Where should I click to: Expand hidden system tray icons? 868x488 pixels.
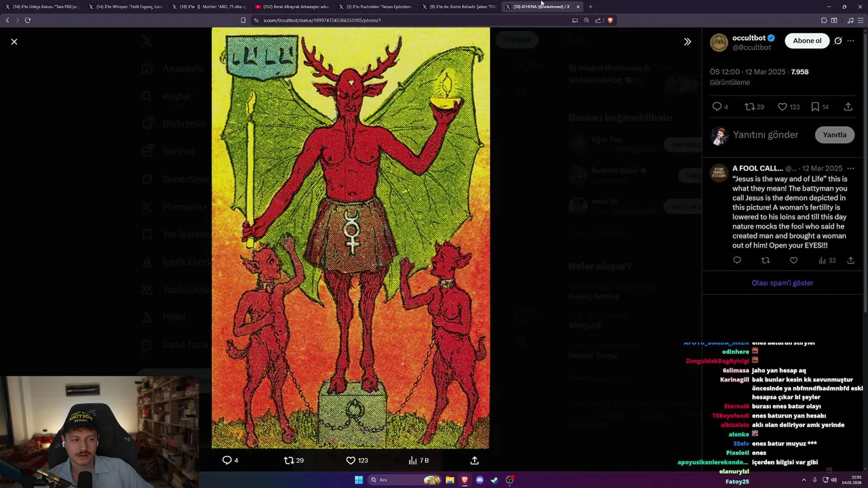[x=804, y=480]
